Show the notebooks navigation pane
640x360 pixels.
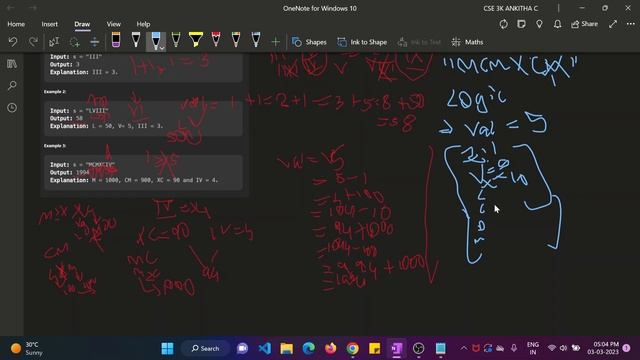(12, 64)
